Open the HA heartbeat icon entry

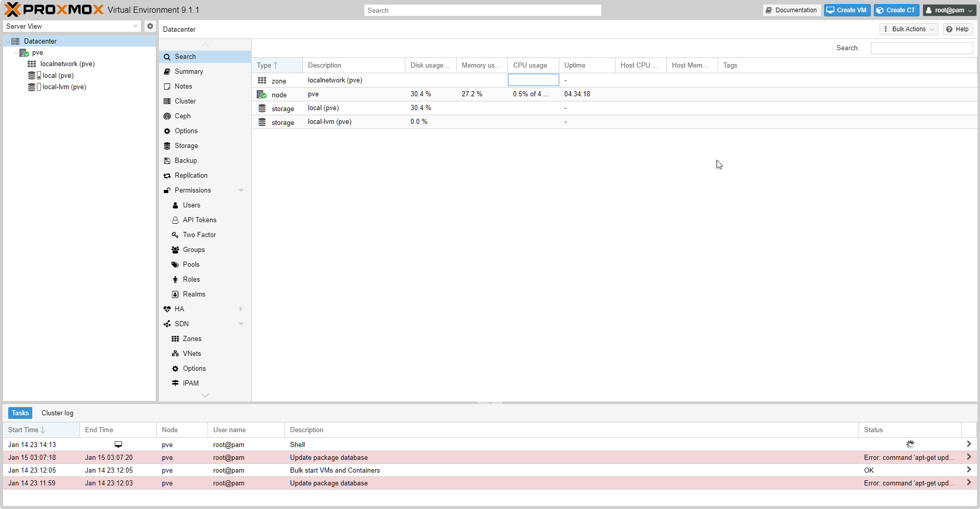(x=167, y=309)
